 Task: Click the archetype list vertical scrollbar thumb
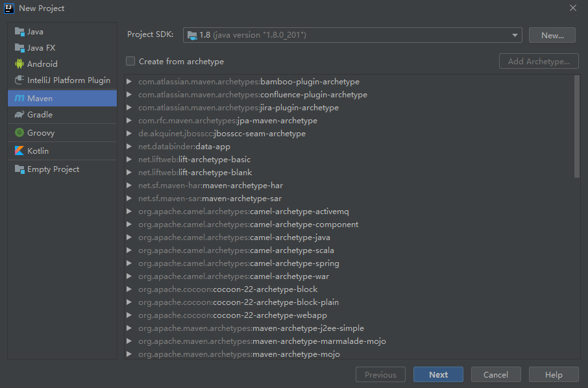point(577,127)
